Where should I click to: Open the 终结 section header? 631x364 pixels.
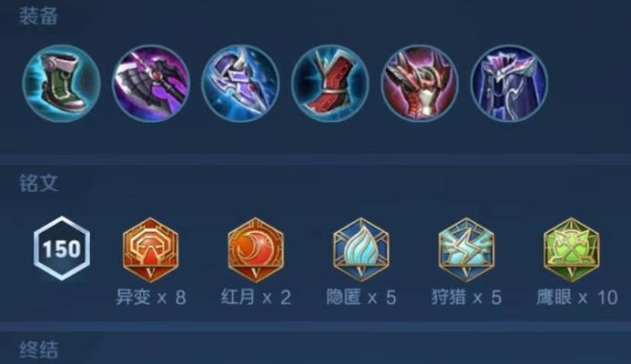[38, 350]
